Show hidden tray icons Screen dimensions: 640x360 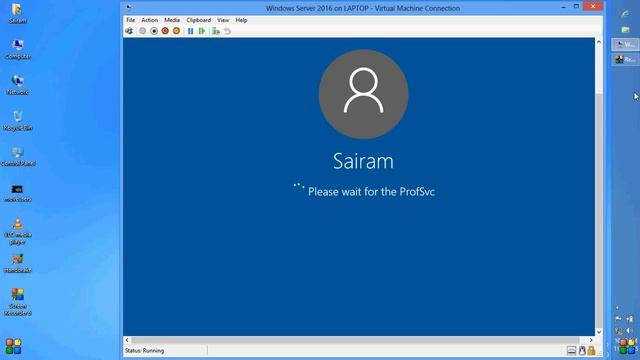pyautogui.click(x=618, y=308)
